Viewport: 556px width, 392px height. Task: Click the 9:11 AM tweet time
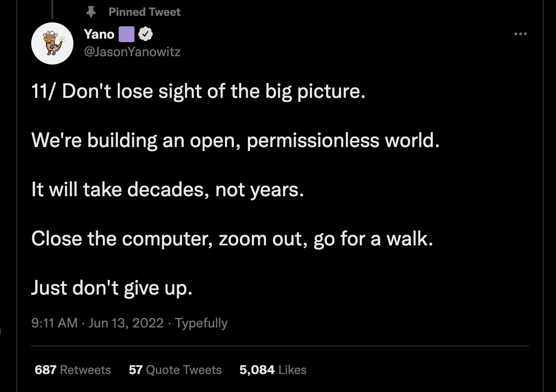click(x=55, y=323)
